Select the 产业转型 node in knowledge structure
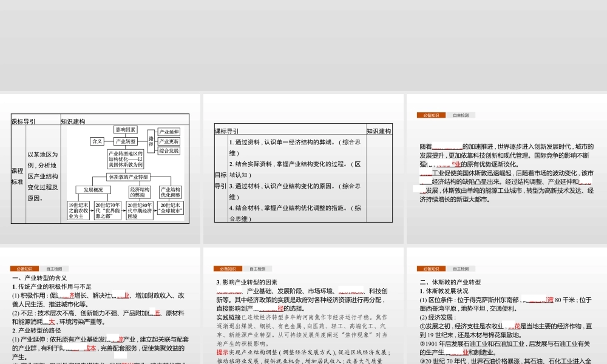607x364 pixels. pos(124,141)
